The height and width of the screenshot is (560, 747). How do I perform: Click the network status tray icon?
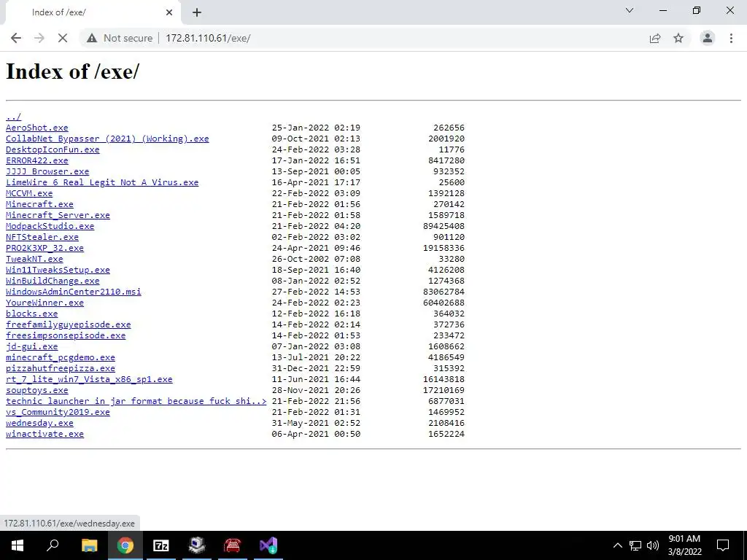coord(635,545)
